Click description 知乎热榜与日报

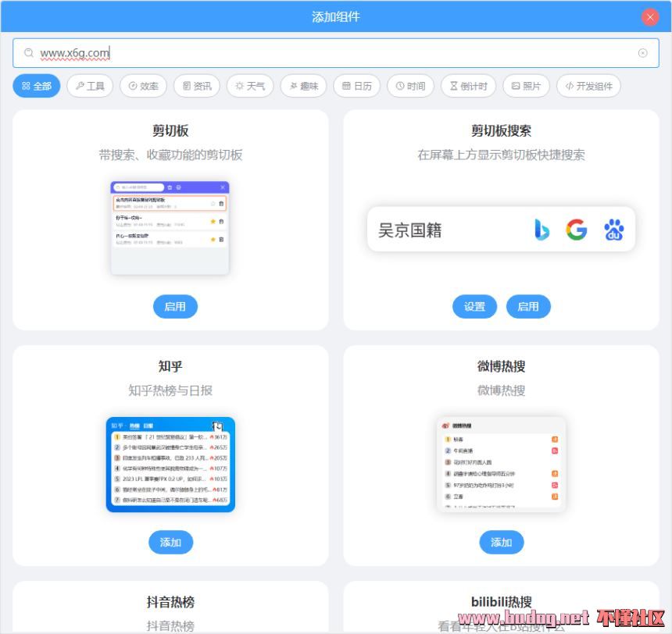[170, 390]
